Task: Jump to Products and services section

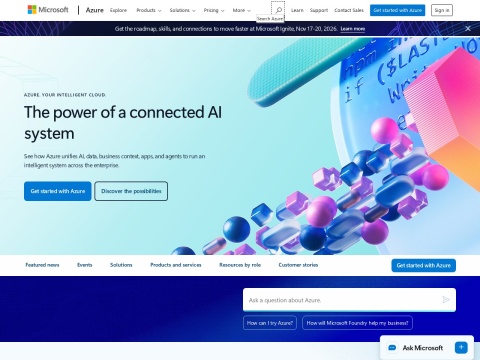Action: point(176,265)
